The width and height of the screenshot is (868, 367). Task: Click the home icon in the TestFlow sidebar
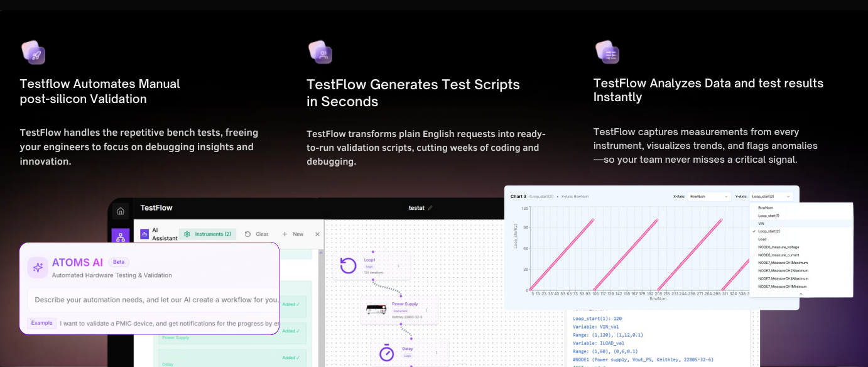121,211
